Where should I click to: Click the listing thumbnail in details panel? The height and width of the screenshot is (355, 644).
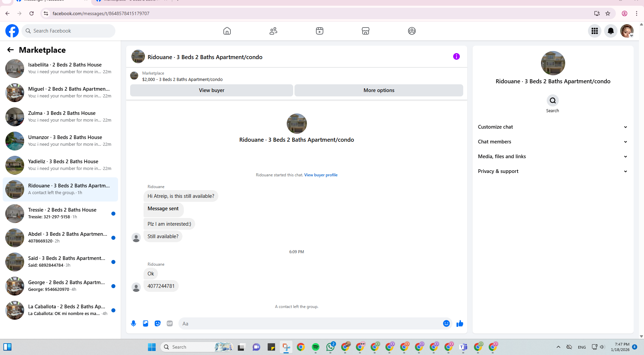click(553, 63)
